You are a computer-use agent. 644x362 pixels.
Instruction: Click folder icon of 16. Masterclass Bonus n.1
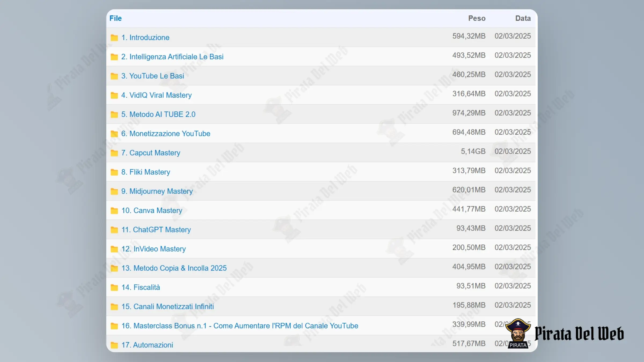click(114, 326)
